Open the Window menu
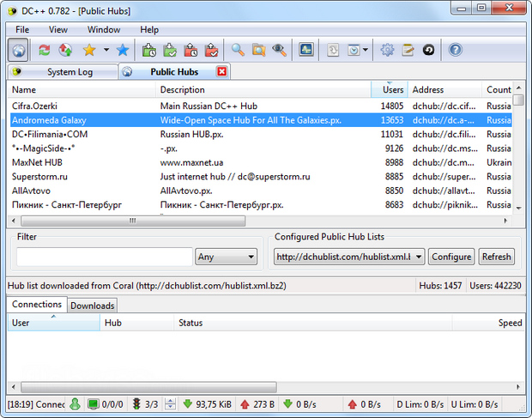Viewport: 532px width, 418px height. pos(104,30)
